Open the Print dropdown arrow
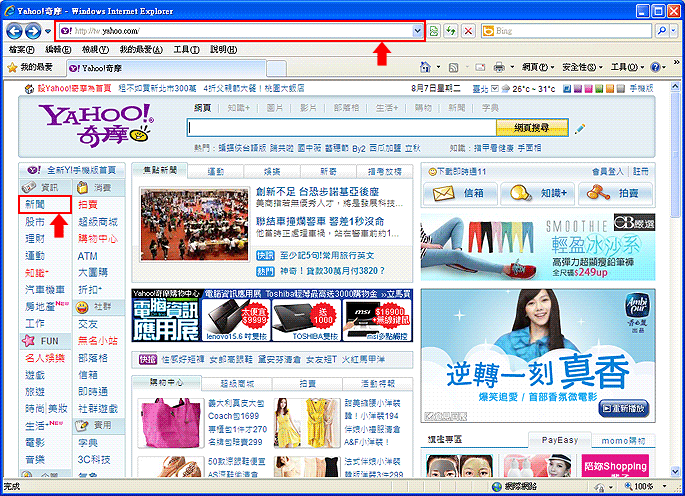 [512, 67]
